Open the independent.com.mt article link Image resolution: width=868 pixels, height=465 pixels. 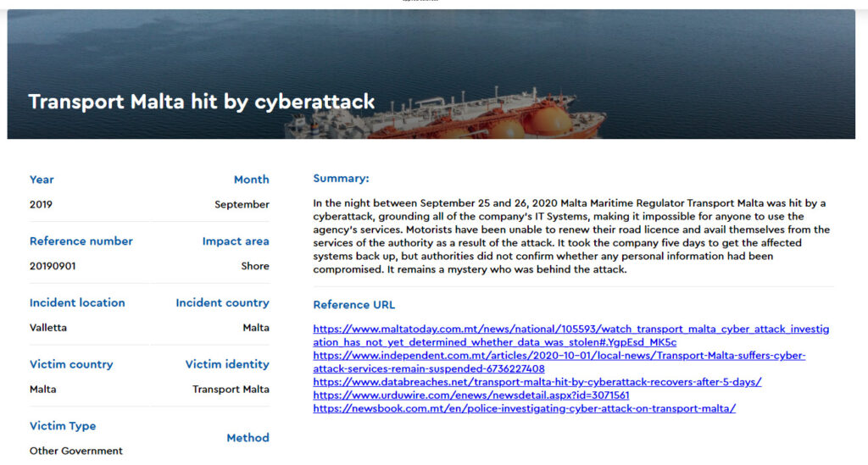click(559, 356)
